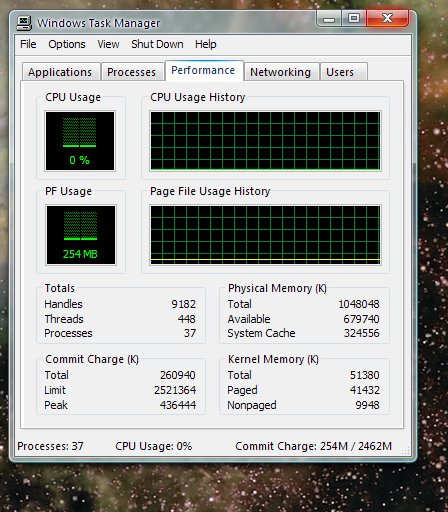Click the Threads value 448
The height and width of the screenshot is (512, 448).
187,319
